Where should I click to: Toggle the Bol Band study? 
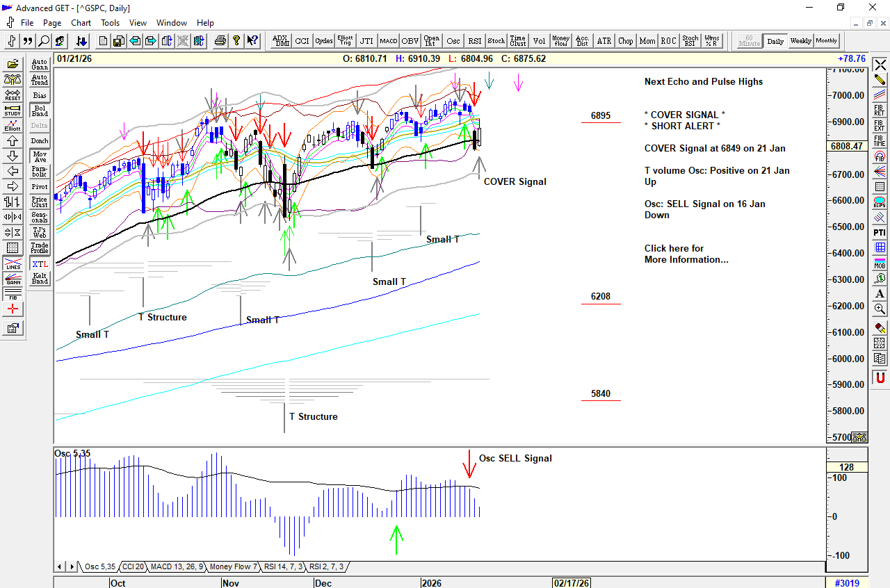click(x=40, y=111)
